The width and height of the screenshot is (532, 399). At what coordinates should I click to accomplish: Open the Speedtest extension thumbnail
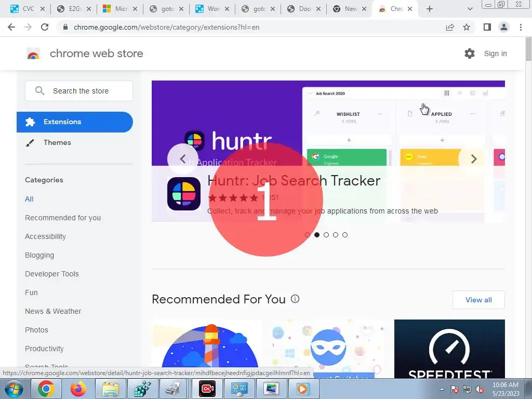point(449,349)
